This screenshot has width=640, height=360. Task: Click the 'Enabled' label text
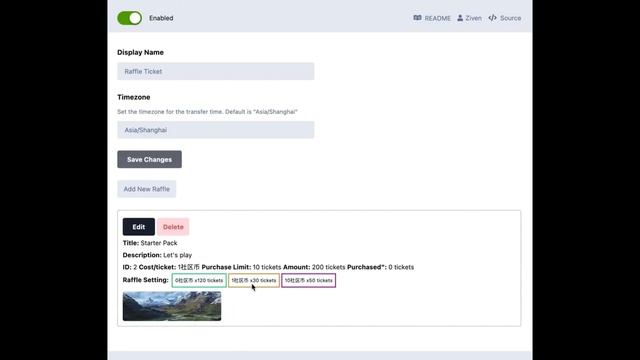pos(161,18)
